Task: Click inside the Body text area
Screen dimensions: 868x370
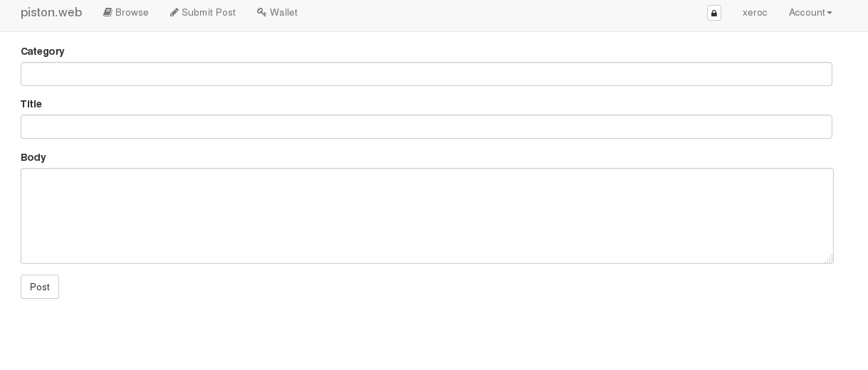Action: click(427, 216)
